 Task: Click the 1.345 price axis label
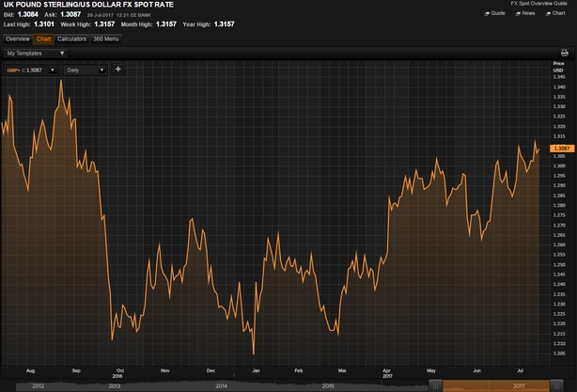[559, 77]
